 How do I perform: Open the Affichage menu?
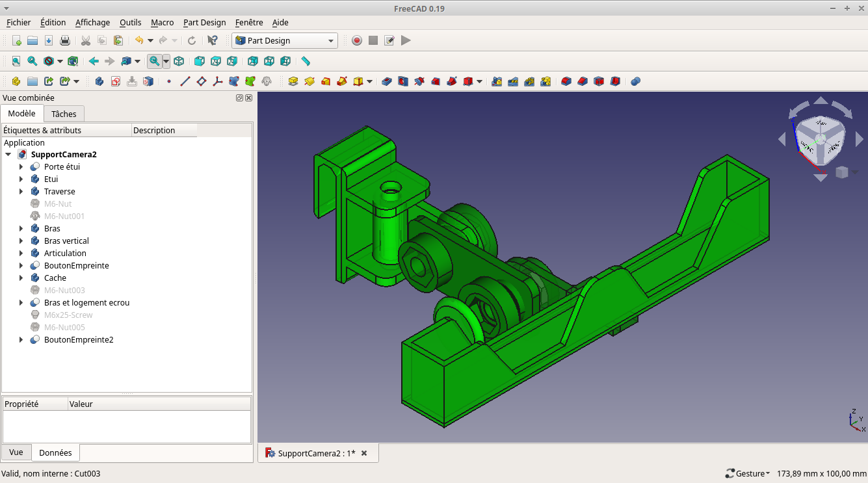click(x=92, y=22)
